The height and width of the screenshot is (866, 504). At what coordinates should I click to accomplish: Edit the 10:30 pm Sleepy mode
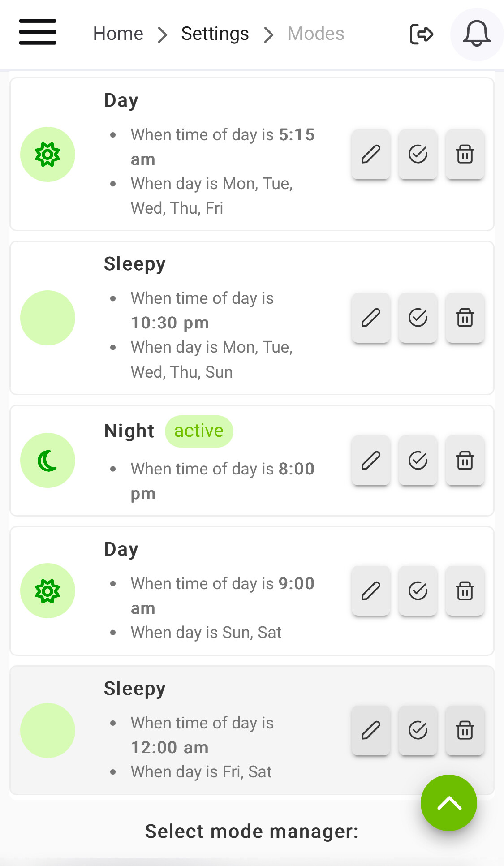pyautogui.click(x=371, y=318)
